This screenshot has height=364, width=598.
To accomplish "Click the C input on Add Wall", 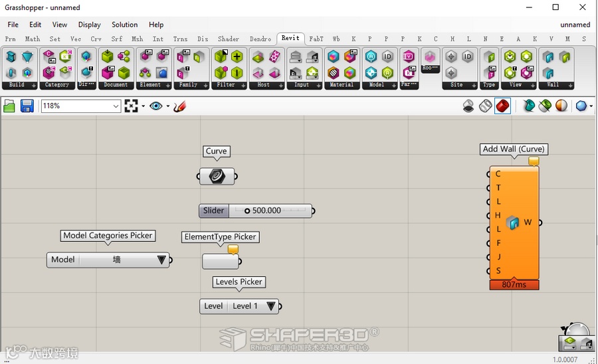I will (498, 174).
